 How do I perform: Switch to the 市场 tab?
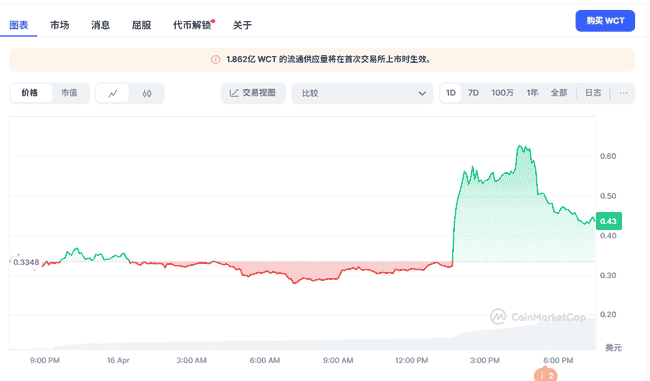coord(60,25)
